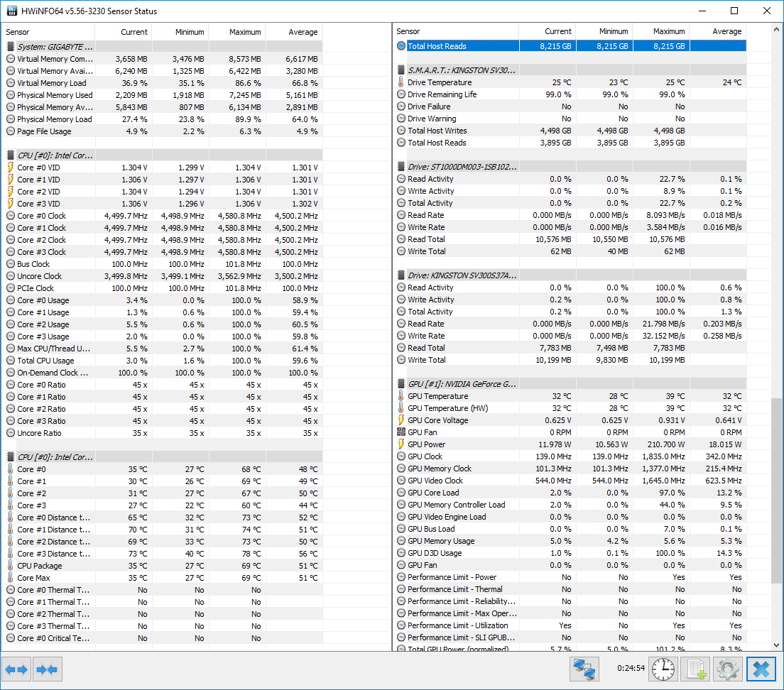Select the Core #1 Clock row
Screen dimensions: 784x690
point(163,228)
